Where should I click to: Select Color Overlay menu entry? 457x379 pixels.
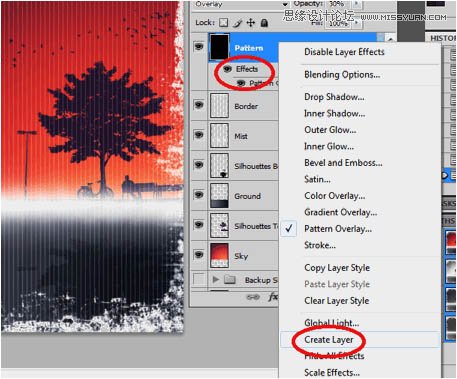(x=334, y=196)
